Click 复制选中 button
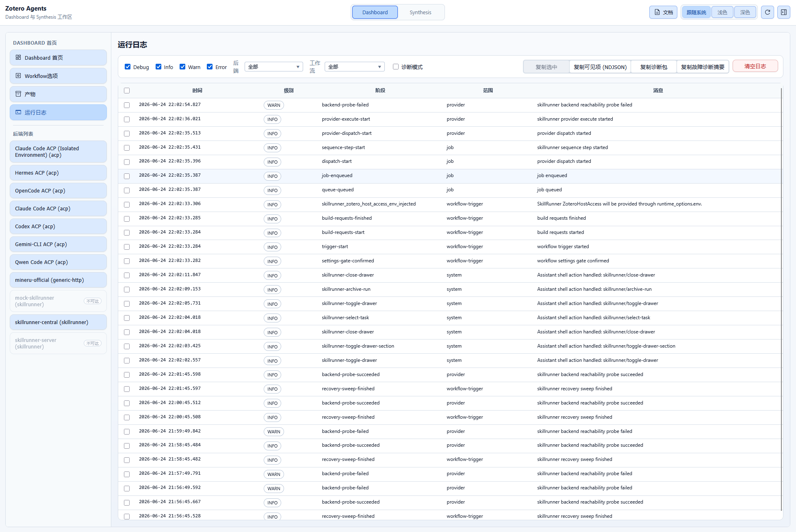 coord(546,67)
